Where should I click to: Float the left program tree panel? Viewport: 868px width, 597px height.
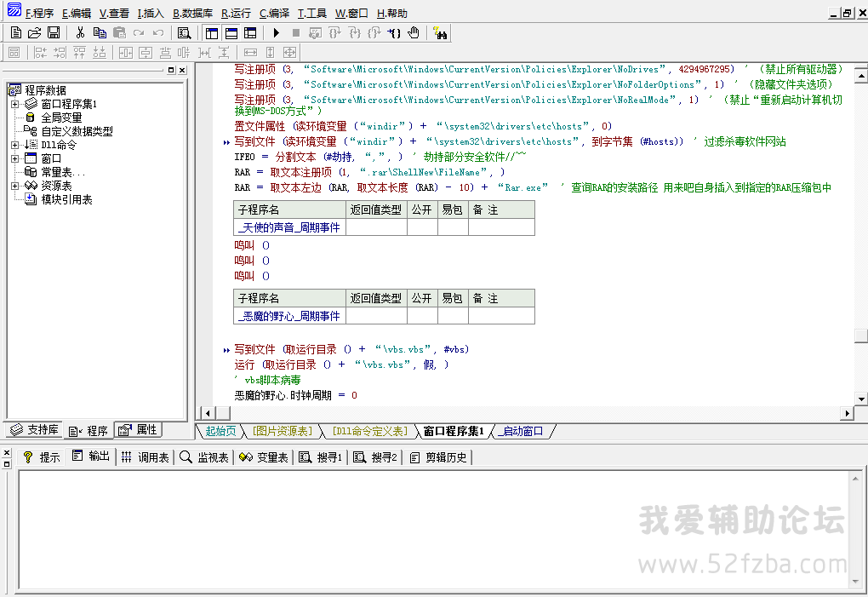[171, 70]
